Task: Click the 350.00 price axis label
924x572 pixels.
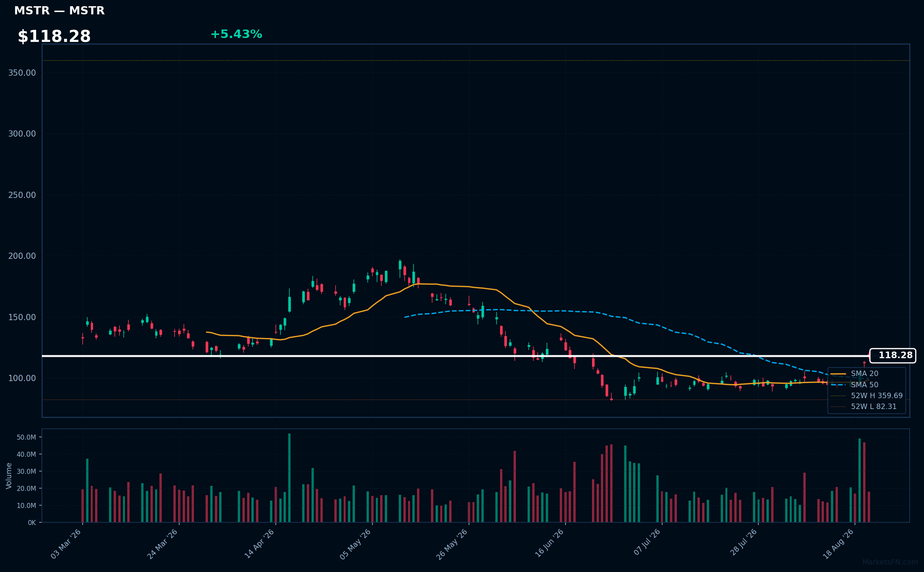Action: click(x=22, y=73)
